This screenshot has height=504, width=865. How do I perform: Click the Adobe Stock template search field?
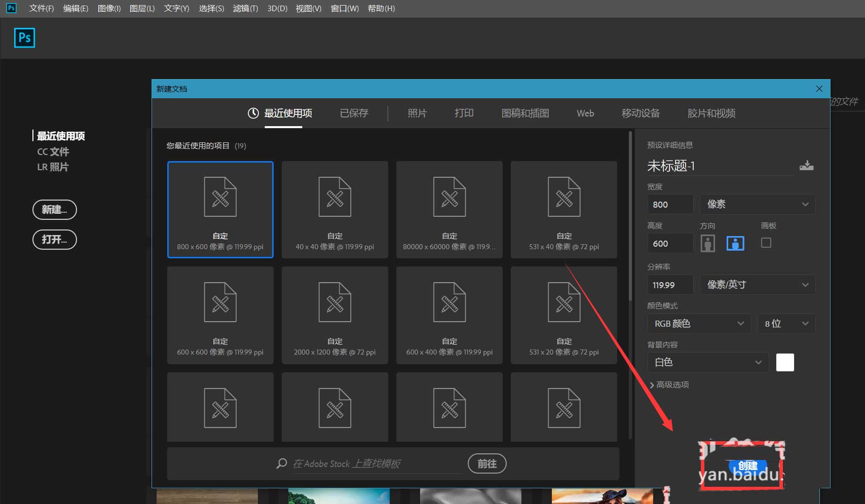point(377,463)
